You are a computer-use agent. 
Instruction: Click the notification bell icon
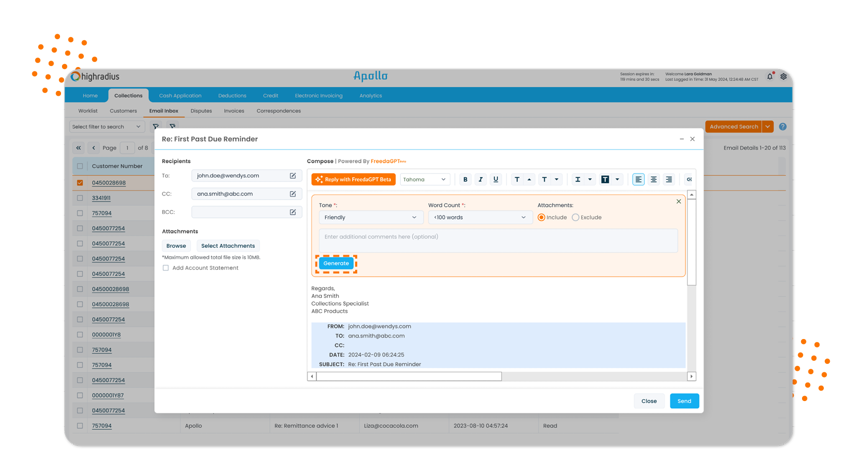770,76
